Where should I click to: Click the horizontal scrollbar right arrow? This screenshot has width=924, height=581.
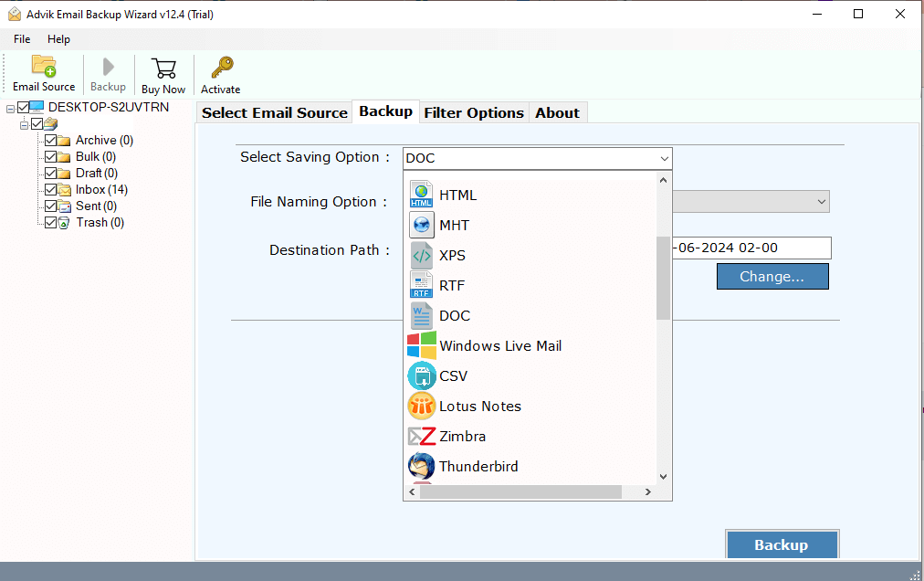point(648,492)
